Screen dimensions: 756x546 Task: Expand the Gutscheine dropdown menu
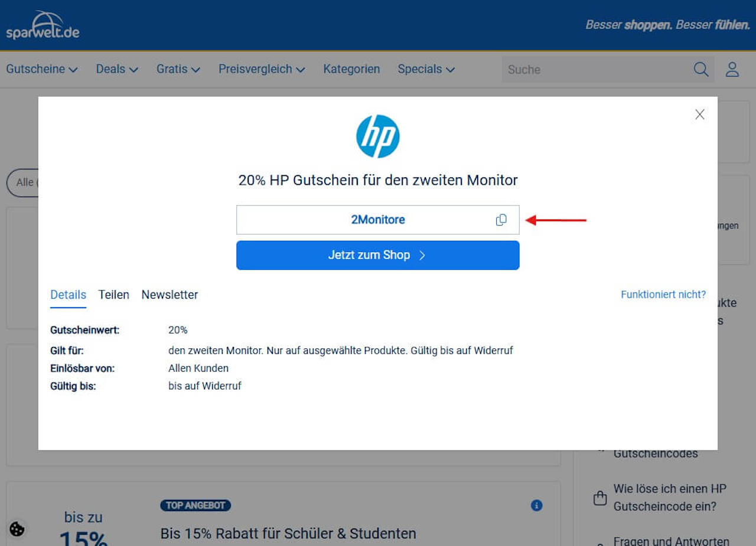(42, 69)
